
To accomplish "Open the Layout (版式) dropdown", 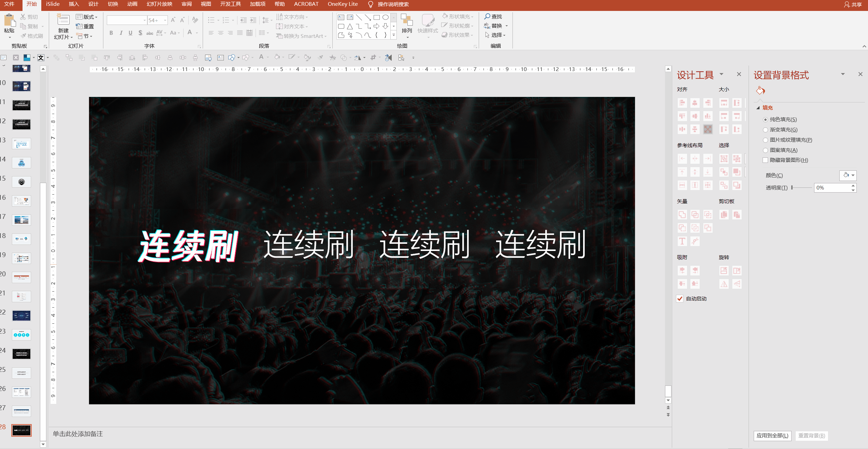I will (x=87, y=17).
